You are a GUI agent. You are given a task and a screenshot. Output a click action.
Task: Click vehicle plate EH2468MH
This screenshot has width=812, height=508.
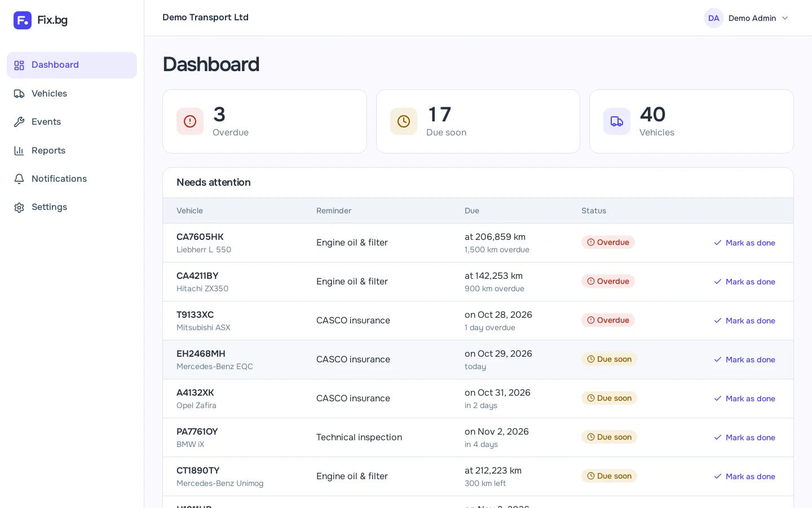(201, 354)
